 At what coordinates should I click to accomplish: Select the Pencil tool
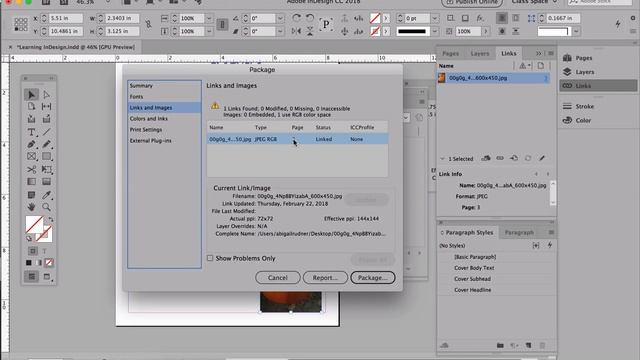(47, 144)
